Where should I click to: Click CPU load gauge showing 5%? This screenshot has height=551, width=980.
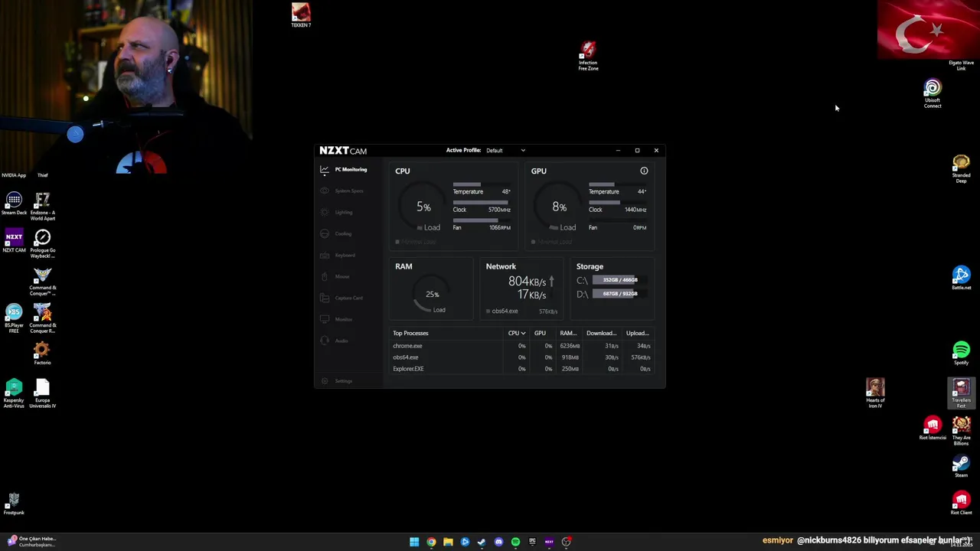pyautogui.click(x=423, y=207)
